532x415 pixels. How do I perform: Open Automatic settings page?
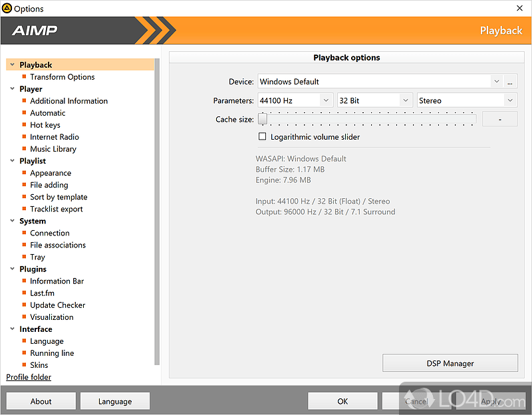click(x=47, y=112)
